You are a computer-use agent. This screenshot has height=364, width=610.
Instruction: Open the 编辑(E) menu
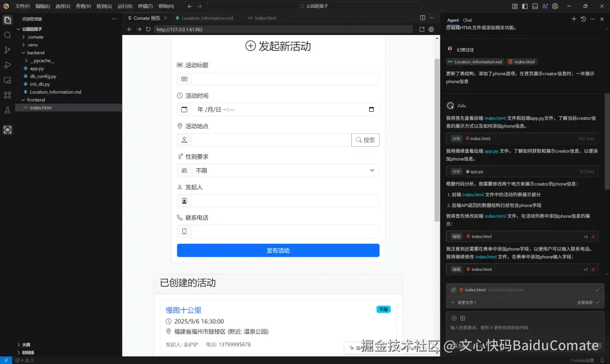pyautogui.click(x=42, y=6)
